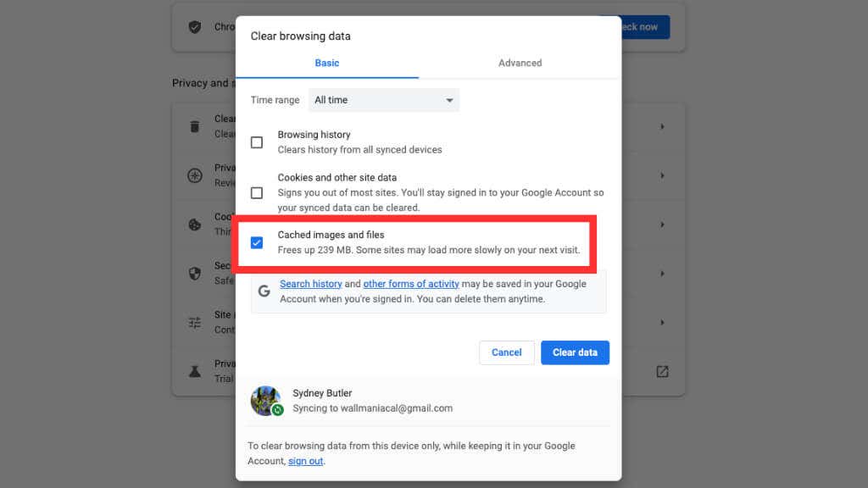This screenshot has height=488, width=868.
Task: Click the trash can icon for clear browsing data
Action: pyautogui.click(x=195, y=127)
